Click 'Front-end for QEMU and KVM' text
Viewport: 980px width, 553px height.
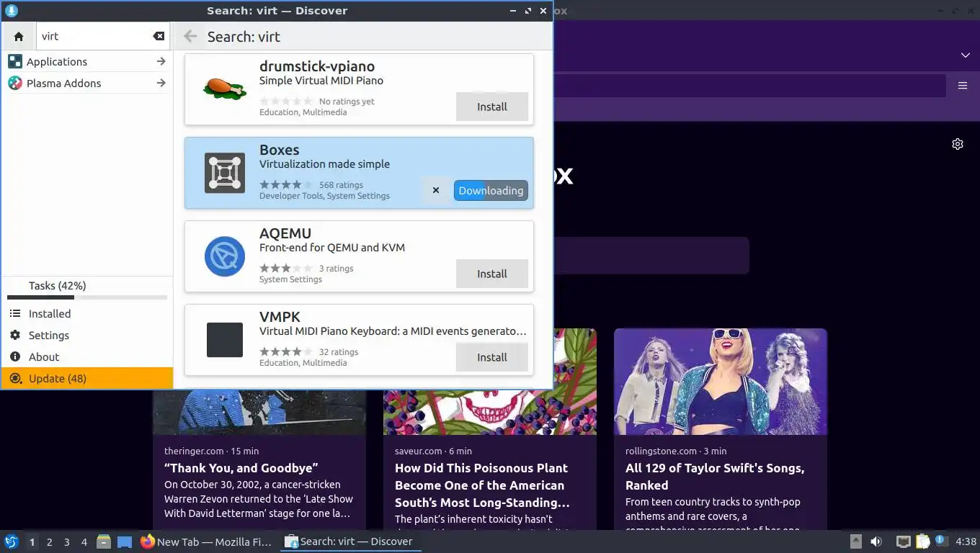332,248
